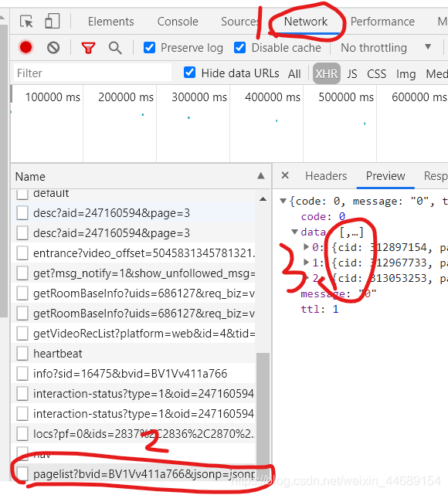Select the Network tab
The image size is (448, 495).
(306, 22)
